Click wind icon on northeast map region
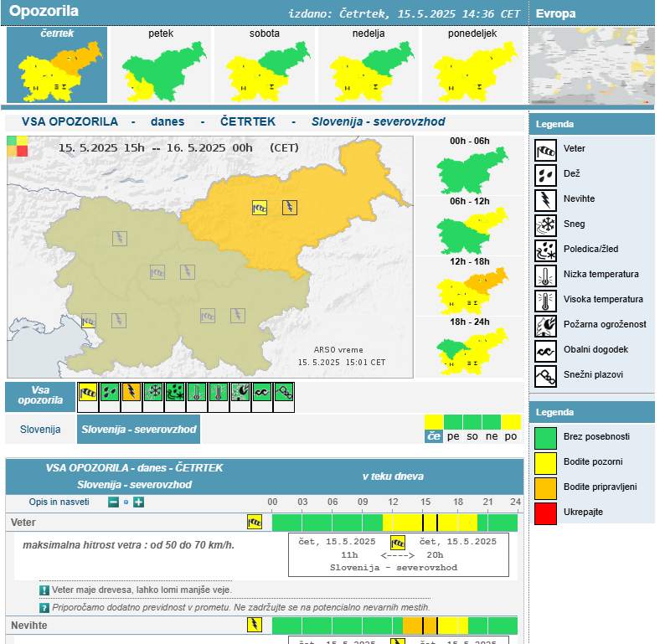 pyautogui.click(x=260, y=208)
